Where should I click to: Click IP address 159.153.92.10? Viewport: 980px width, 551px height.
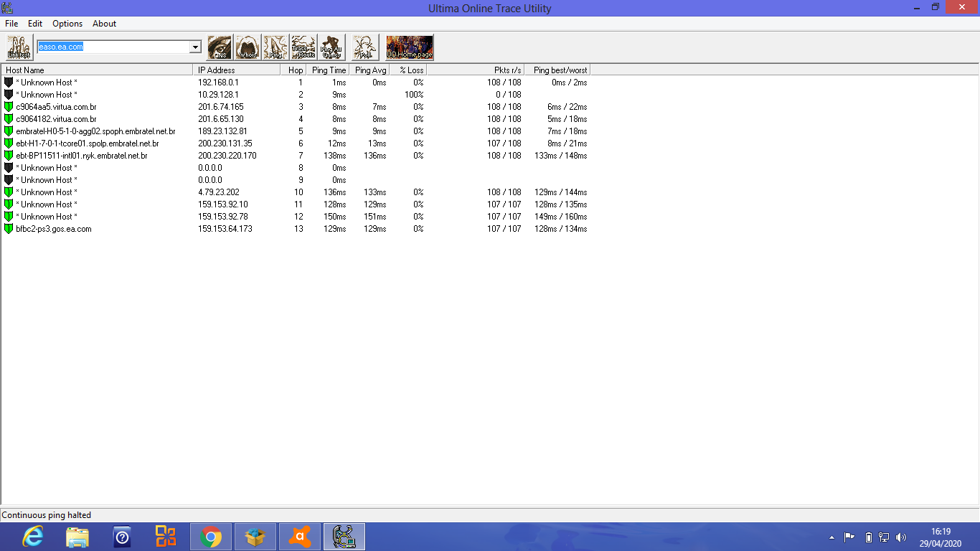222,204
